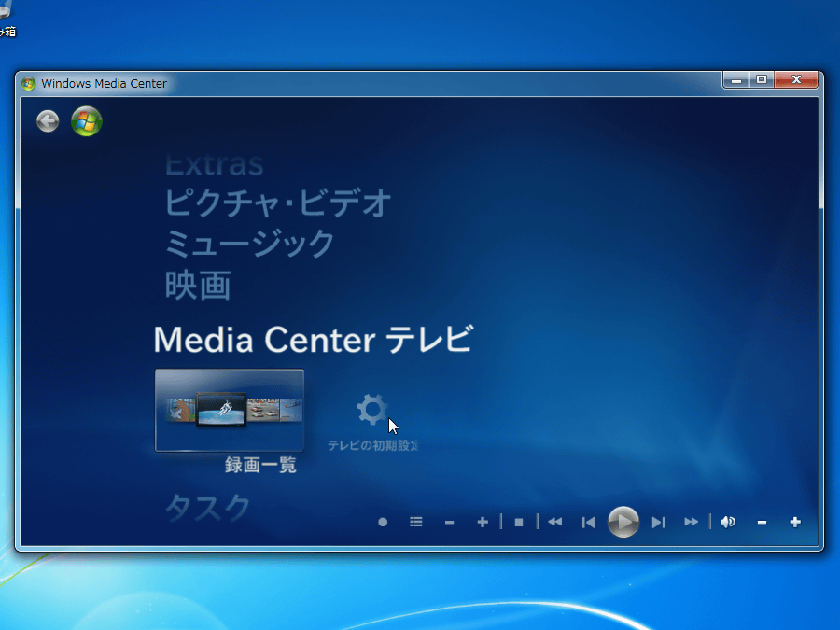Screen dimensions: 840x630
Task: Click the fast forward button
Action: point(691,523)
